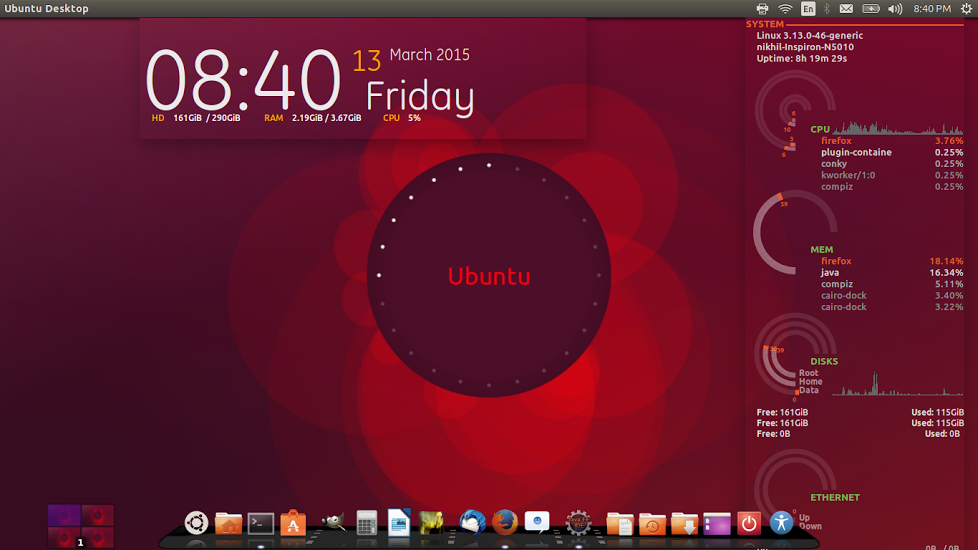Open the yellow image app icon in dock
978x550 pixels.
(x=431, y=523)
